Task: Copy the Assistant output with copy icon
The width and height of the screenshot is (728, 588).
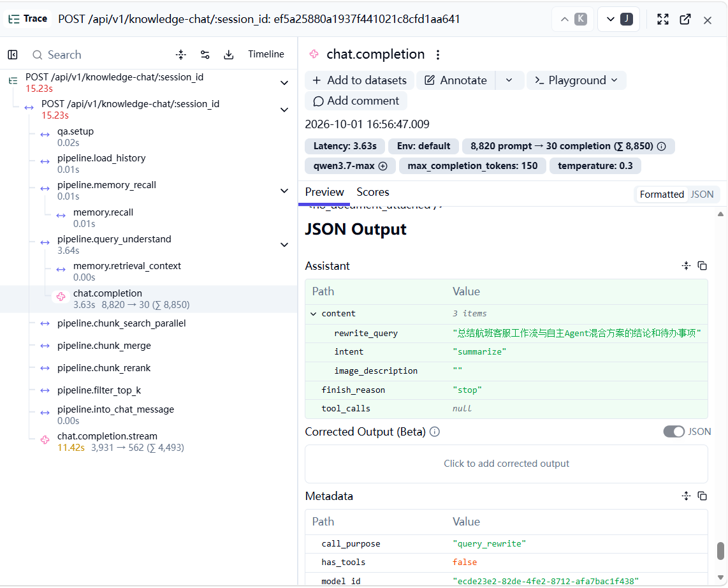Action: click(703, 266)
